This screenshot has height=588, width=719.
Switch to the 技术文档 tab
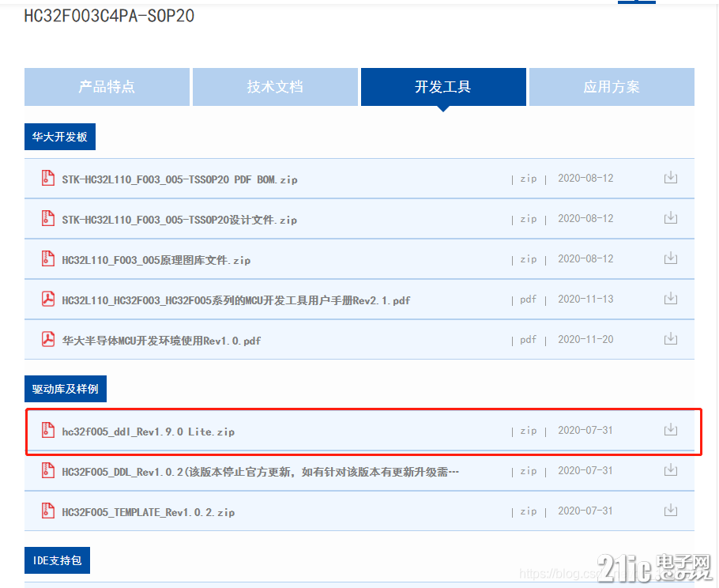tap(275, 87)
